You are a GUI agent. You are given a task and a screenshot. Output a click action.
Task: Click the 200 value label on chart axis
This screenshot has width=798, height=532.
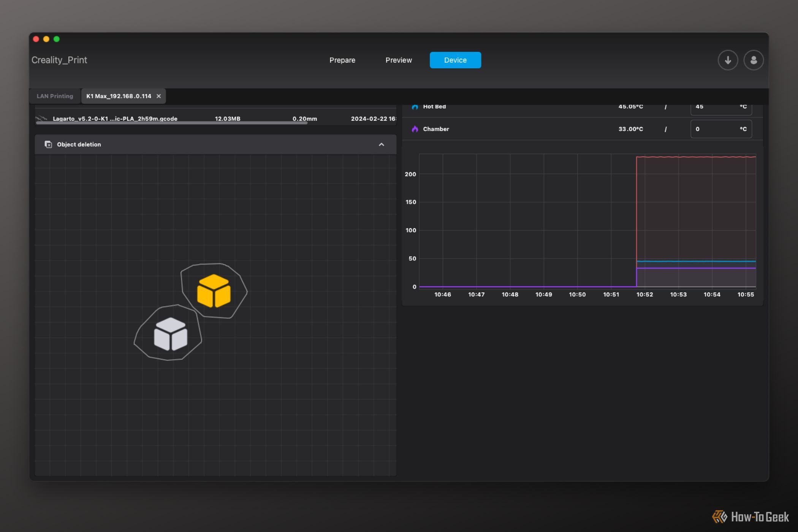point(410,174)
